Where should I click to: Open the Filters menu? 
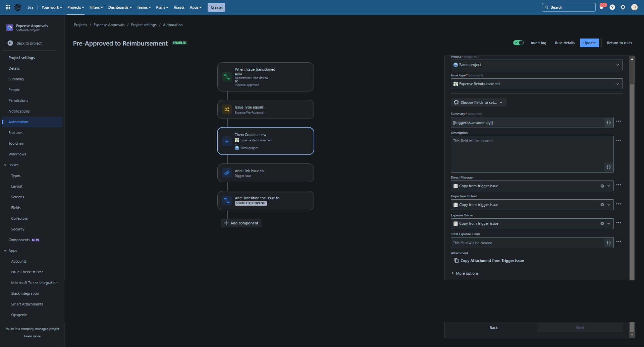pyautogui.click(x=96, y=7)
